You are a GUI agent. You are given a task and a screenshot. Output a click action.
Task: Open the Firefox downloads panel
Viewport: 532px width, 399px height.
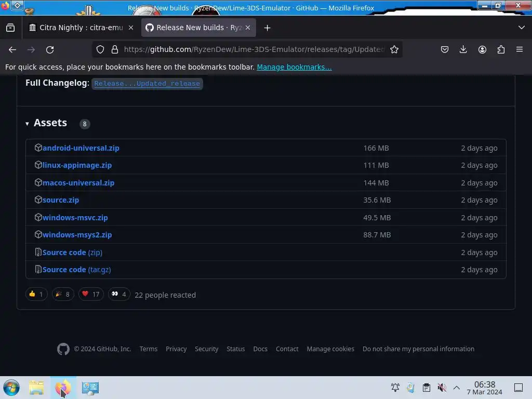pyautogui.click(x=463, y=49)
